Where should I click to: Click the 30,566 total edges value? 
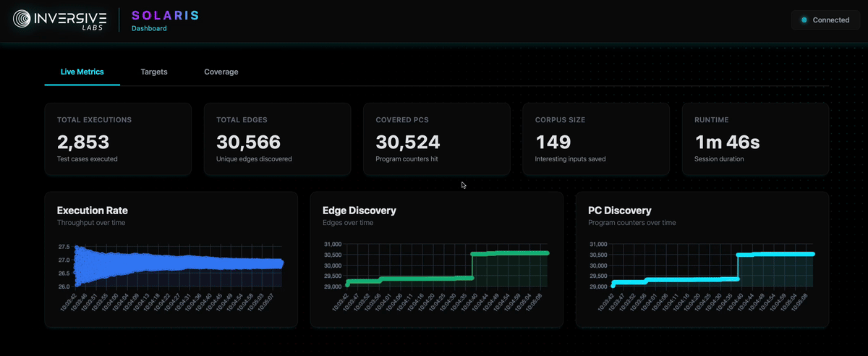[248, 142]
